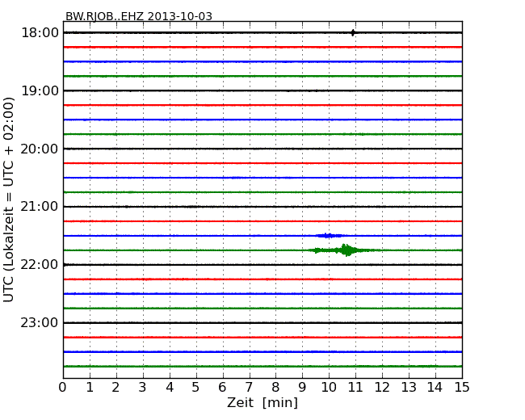Select x-axis tick label 13
The image size is (525, 420).
tap(409, 388)
